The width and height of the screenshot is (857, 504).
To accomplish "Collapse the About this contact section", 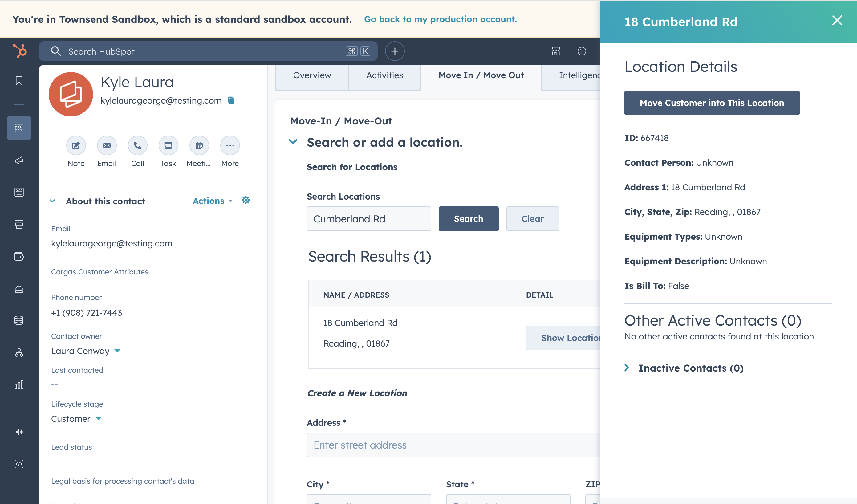I will coord(52,201).
